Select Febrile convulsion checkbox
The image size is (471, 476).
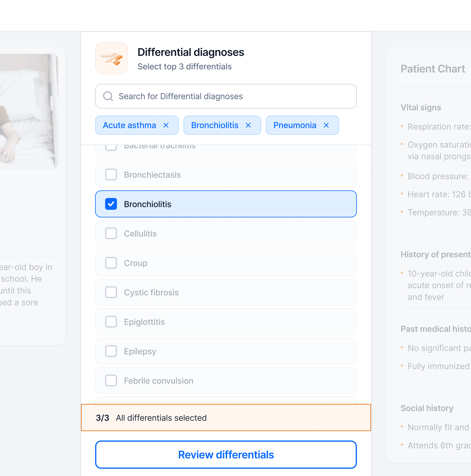coord(111,381)
